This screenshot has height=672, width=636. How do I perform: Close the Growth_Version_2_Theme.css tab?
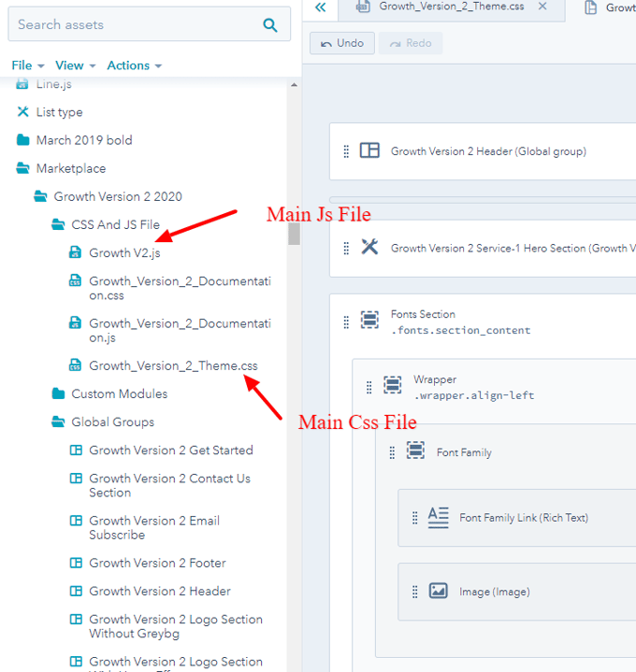[x=542, y=7]
